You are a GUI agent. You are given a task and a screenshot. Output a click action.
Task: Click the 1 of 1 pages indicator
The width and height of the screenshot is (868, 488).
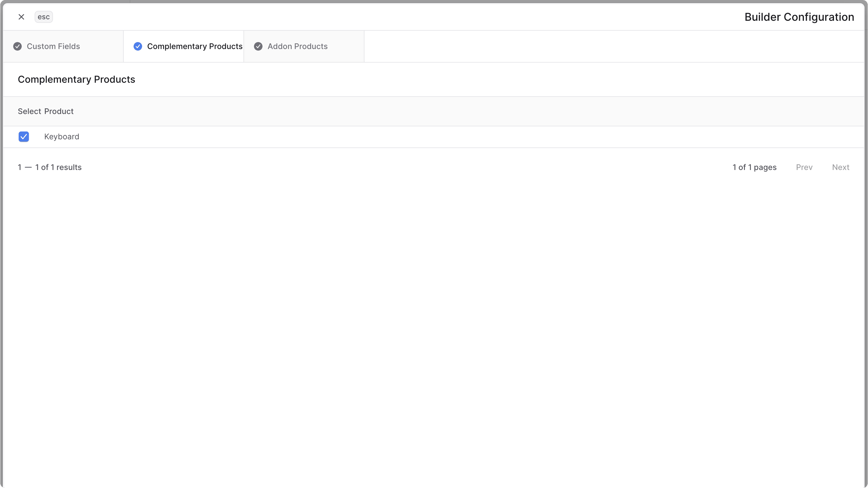pyautogui.click(x=755, y=167)
